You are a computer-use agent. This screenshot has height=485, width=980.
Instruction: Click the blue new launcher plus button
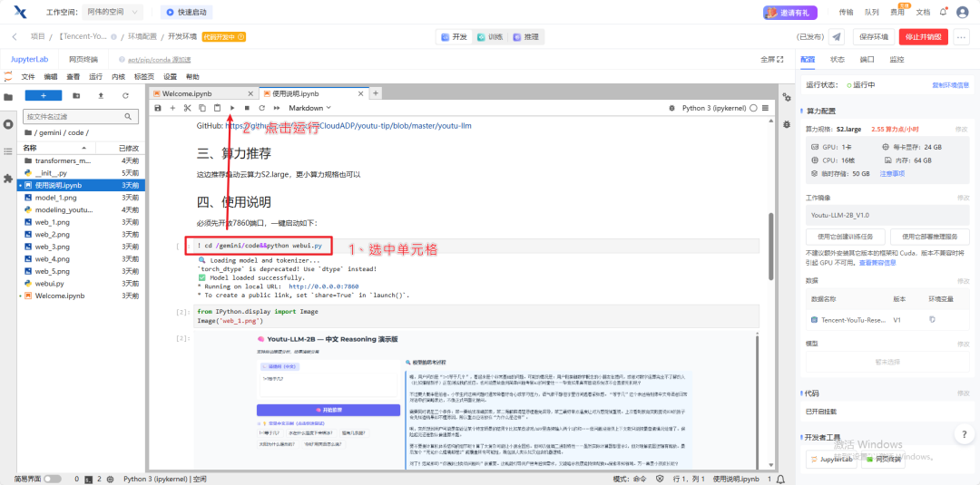pos(44,95)
